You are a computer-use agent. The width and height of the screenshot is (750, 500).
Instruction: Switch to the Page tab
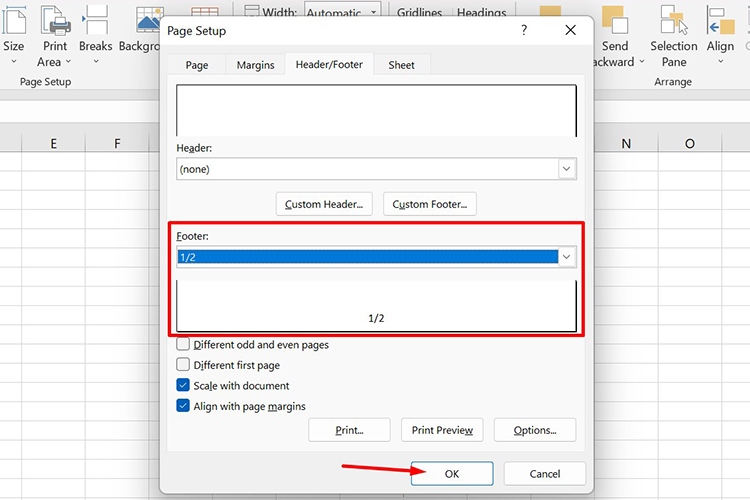click(x=197, y=65)
